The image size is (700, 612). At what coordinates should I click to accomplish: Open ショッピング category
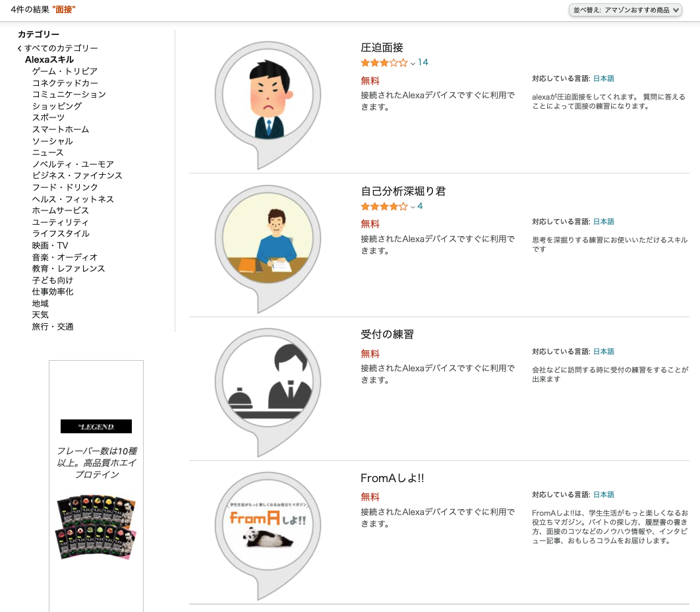click(x=57, y=106)
